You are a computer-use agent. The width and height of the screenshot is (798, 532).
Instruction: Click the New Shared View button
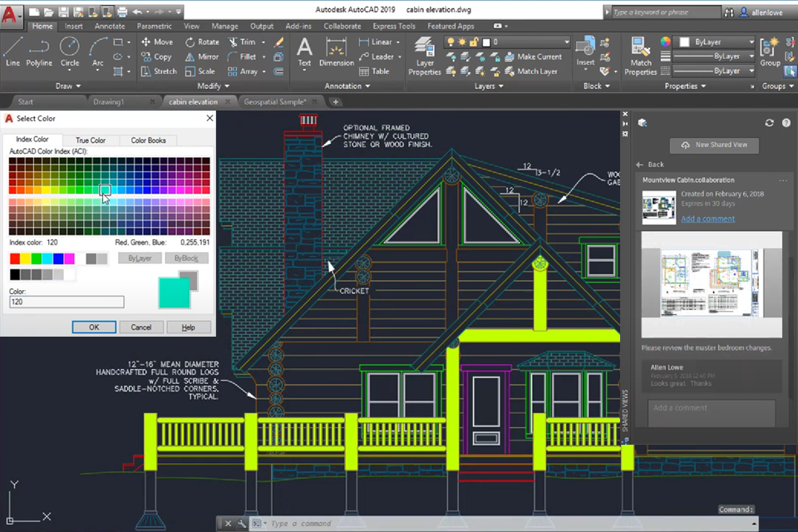714,145
